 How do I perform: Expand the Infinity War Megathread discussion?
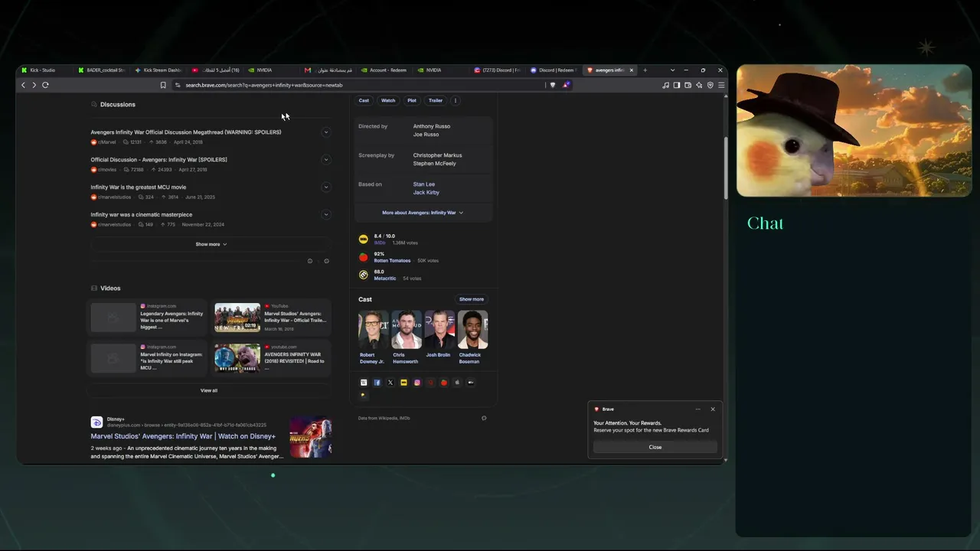(x=325, y=132)
